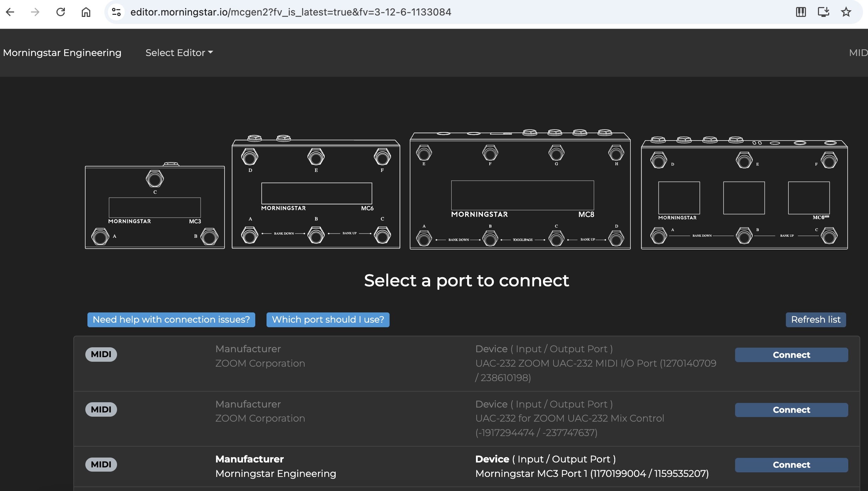Select the MC6 controller illustration
868x491 pixels.
pyautogui.click(x=316, y=192)
